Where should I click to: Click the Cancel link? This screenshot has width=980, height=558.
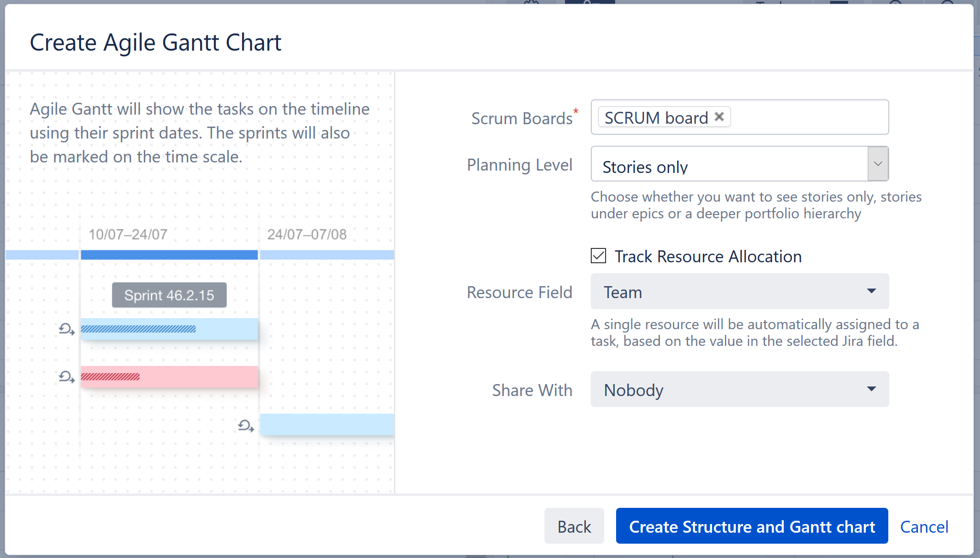pyautogui.click(x=925, y=526)
